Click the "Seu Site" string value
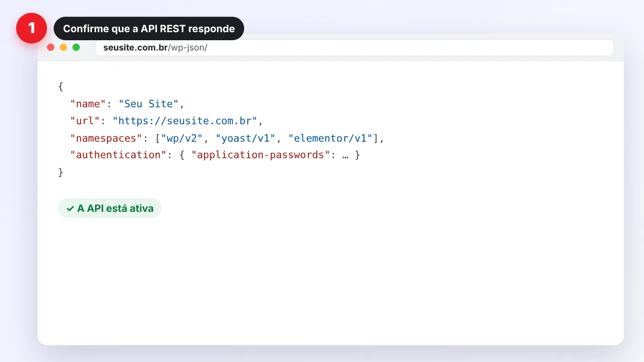Image resolution: width=644 pixels, height=362 pixels. [148, 104]
